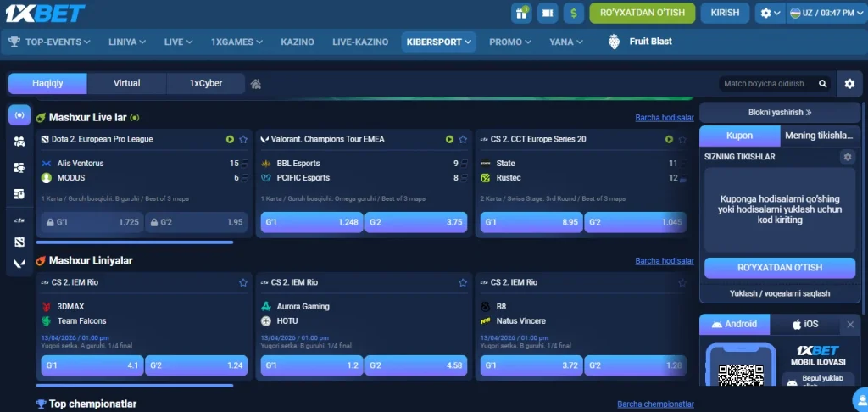This screenshot has height=412, width=868.
Task: Select the Valorant icon in left sidebar
Action: click(x=19, y=264)
